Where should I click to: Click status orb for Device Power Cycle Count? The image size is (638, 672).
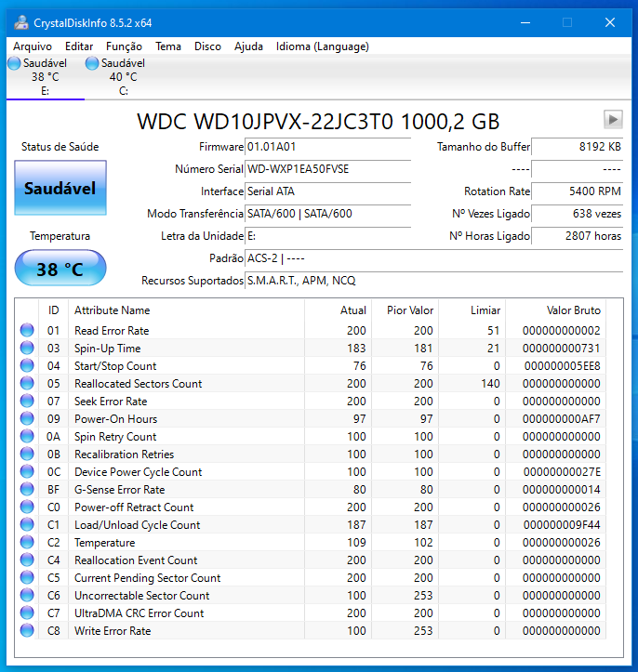[x=27, y=471]
